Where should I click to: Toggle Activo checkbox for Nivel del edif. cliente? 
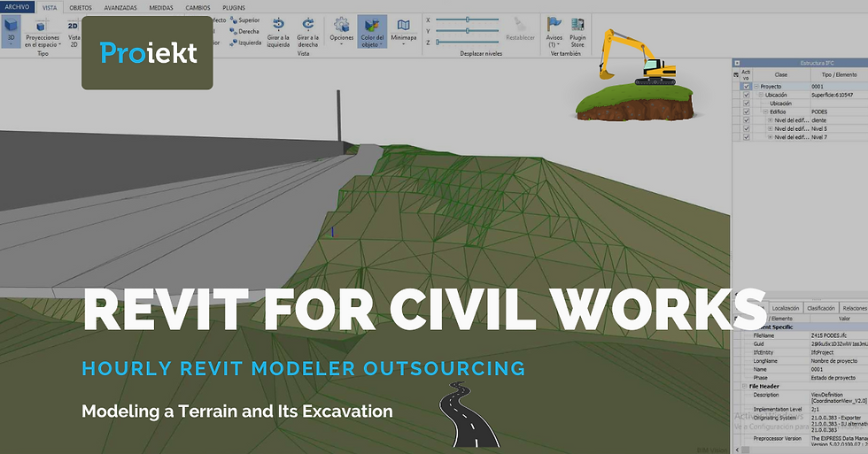coord(746,120)
